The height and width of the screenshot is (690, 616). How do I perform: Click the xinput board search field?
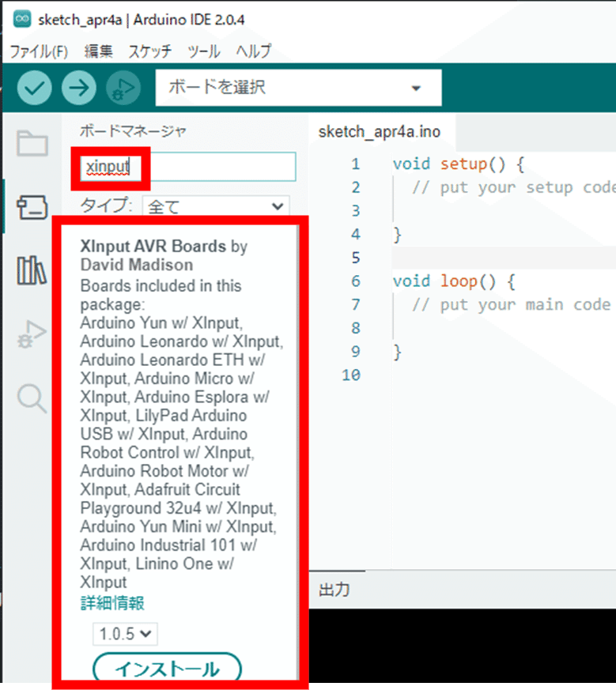point(188,167)
